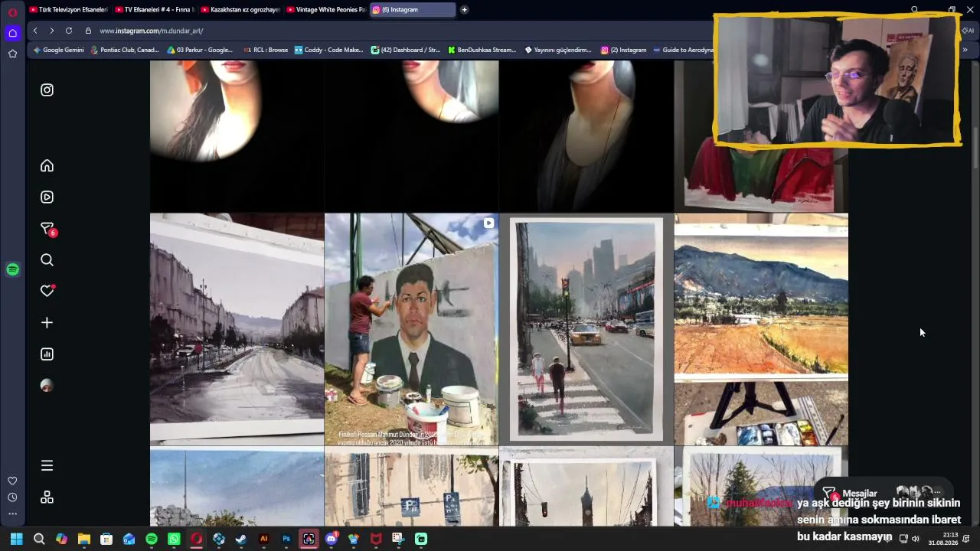Open Instagram Search magnifier in sidebar
This screenshot has width=980, height=551.
[x=47, y=260]
